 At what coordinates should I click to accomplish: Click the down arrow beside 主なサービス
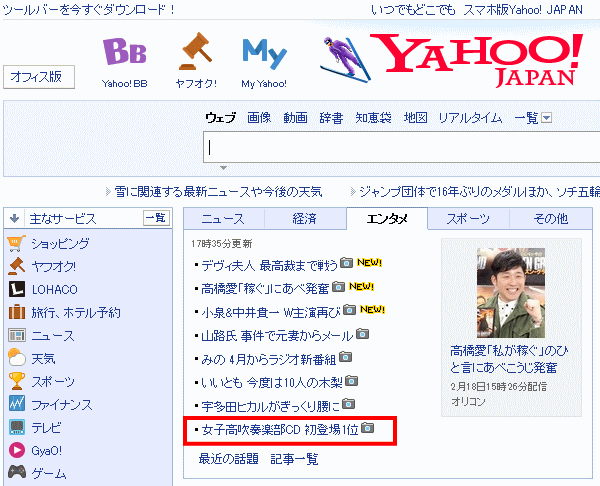[15, 219]
